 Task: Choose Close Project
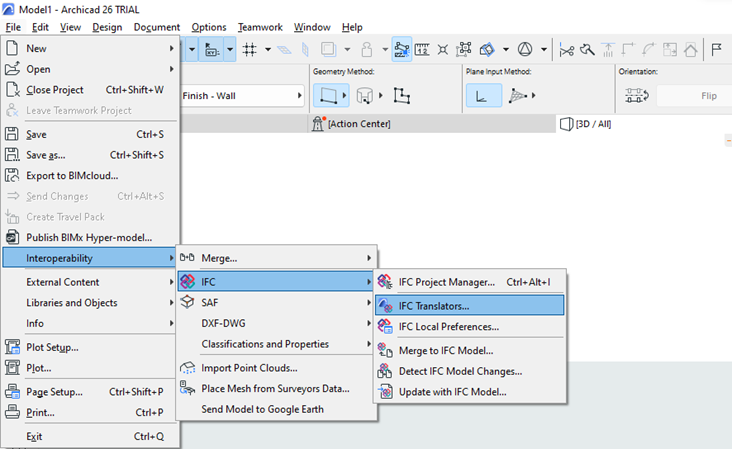click(90, 90)
